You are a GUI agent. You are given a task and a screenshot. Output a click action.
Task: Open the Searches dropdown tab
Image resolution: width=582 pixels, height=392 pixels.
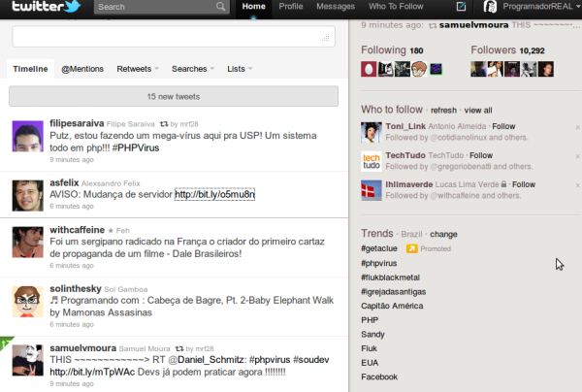coord(193,69)
